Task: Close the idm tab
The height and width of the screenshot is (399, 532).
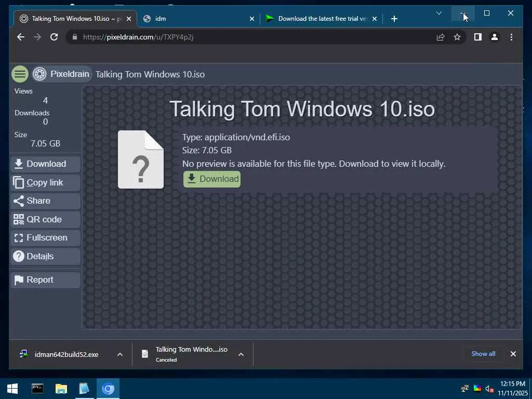Action: 252,19
